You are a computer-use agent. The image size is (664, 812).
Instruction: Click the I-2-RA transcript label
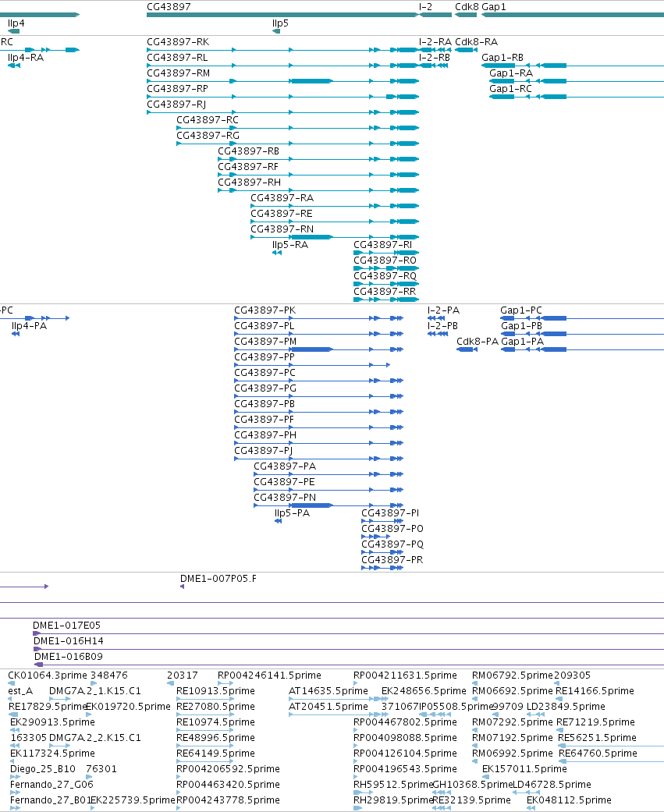point(435,42)
